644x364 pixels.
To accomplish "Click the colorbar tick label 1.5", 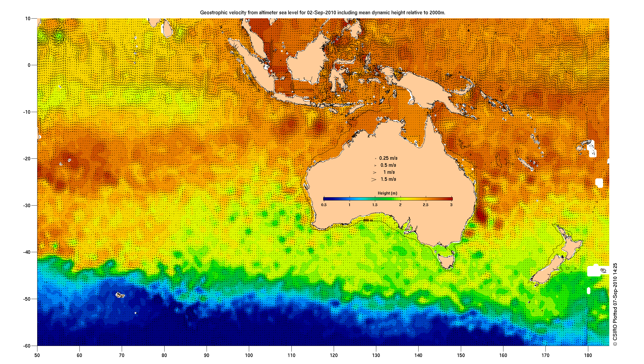I will pyautogui.click(x=375, y=205).
